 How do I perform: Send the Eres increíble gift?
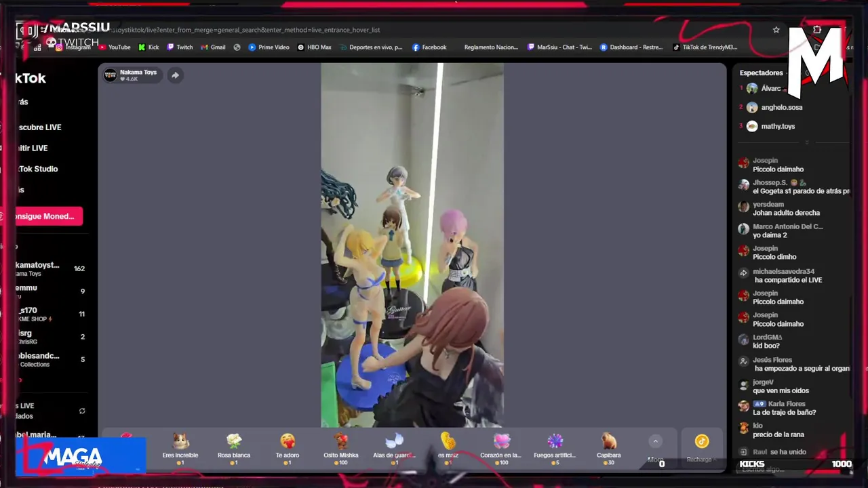pos(180,449)
